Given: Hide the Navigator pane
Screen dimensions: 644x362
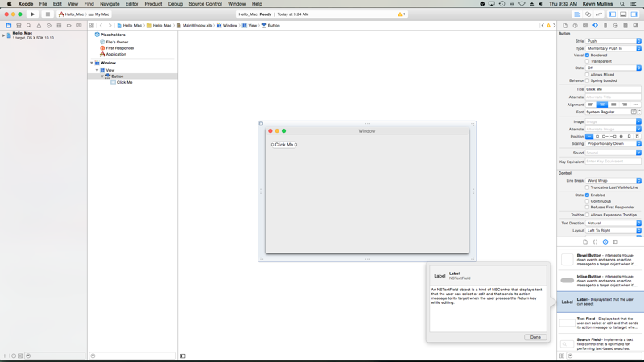Looking at the screenshot, I should pos(613,14).
